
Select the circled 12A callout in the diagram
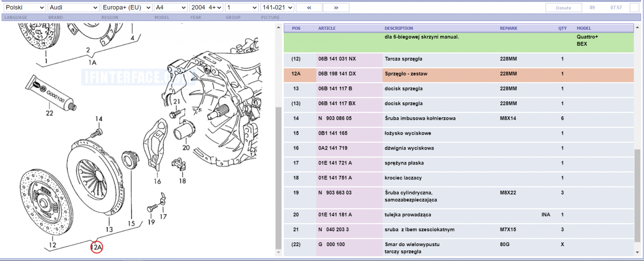tap(97, 247)
